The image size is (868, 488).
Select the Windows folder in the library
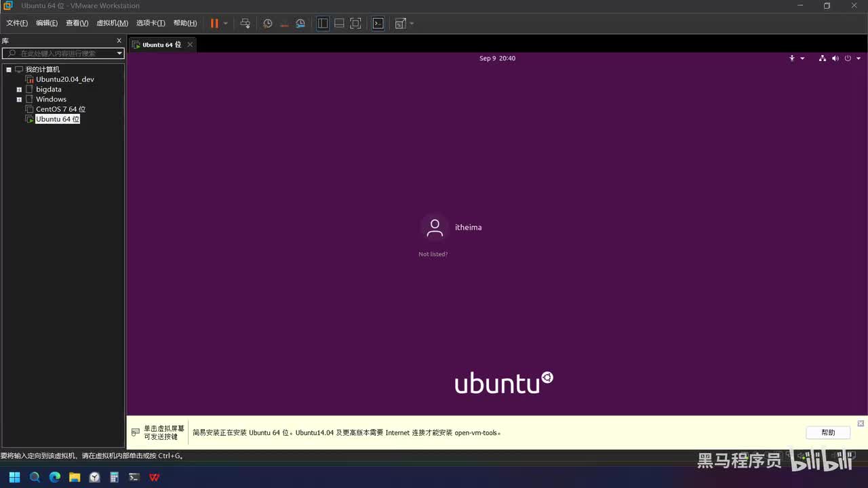click(x=51, y=99)
